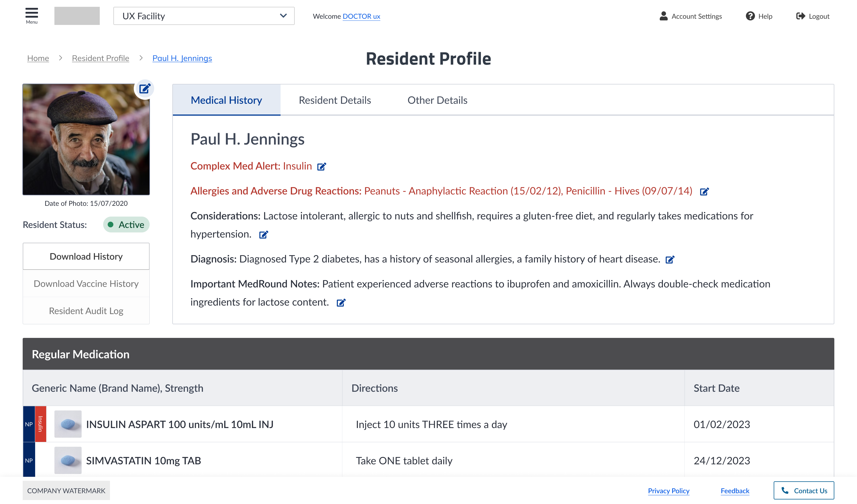Image resolution: width=857 pixels, height=504 pixels.
Task: Edit the resident profile photo
Action: pos(145,88)
